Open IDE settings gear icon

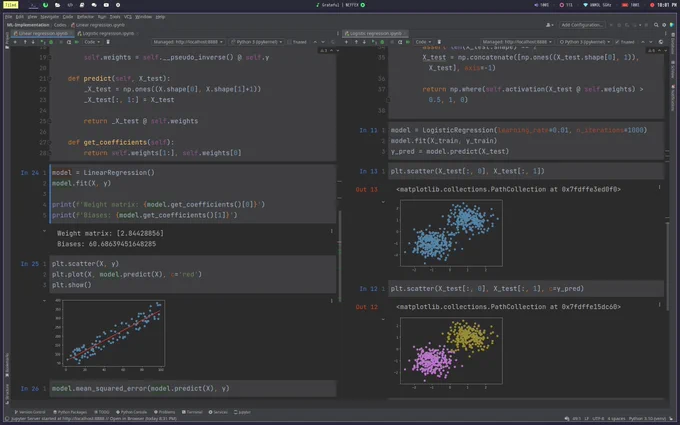(x=664, y=25)
